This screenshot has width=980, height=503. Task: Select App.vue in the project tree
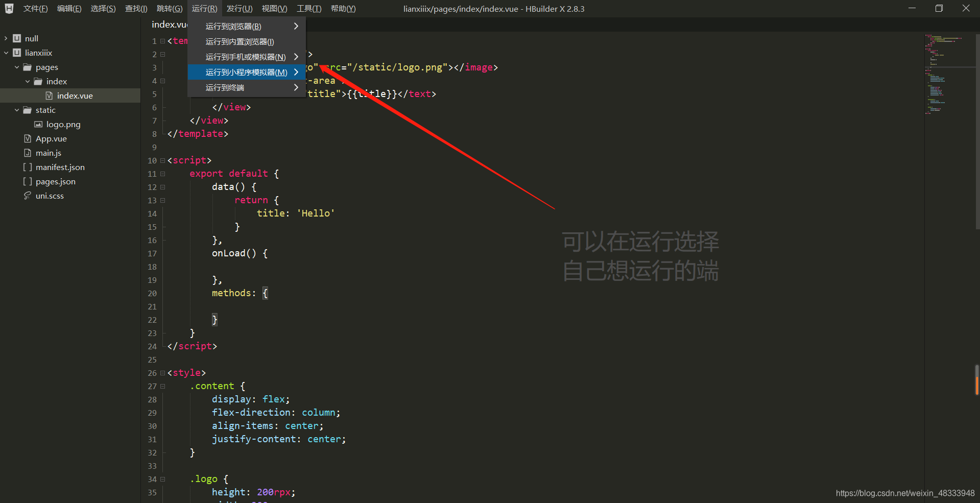coord(51,138)
